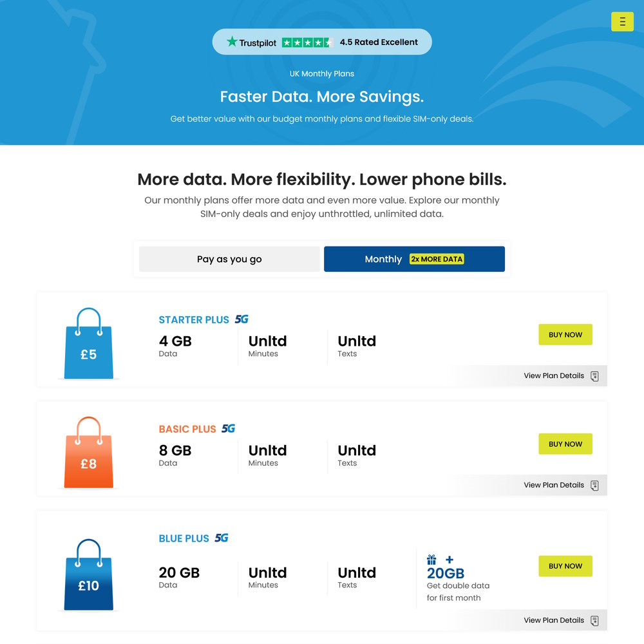This screenshot has height=644, width=644.
Task: Open the 4.5 Rated Excellent Trustpilot link
Action: tap(379, 41)
